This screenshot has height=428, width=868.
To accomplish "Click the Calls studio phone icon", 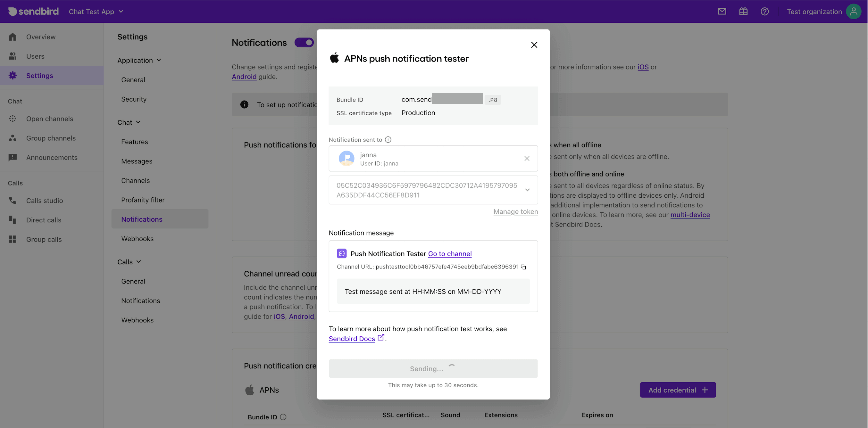I will coord(13,200).
